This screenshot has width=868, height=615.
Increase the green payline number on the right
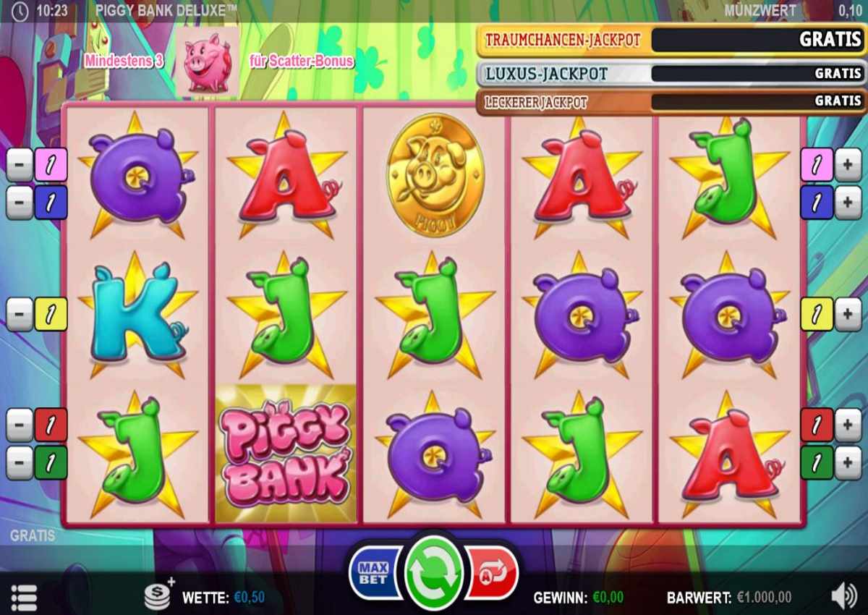[x=848, y=463]
